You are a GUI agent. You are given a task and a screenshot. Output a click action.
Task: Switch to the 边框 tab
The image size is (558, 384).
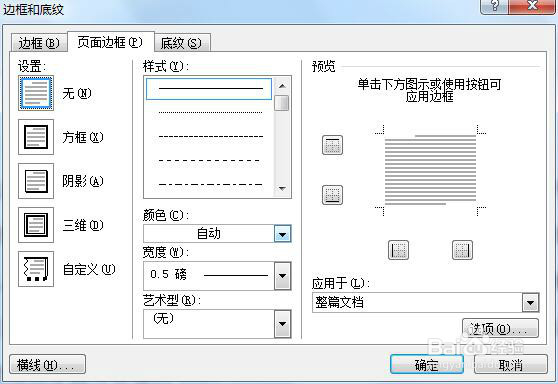39,43
